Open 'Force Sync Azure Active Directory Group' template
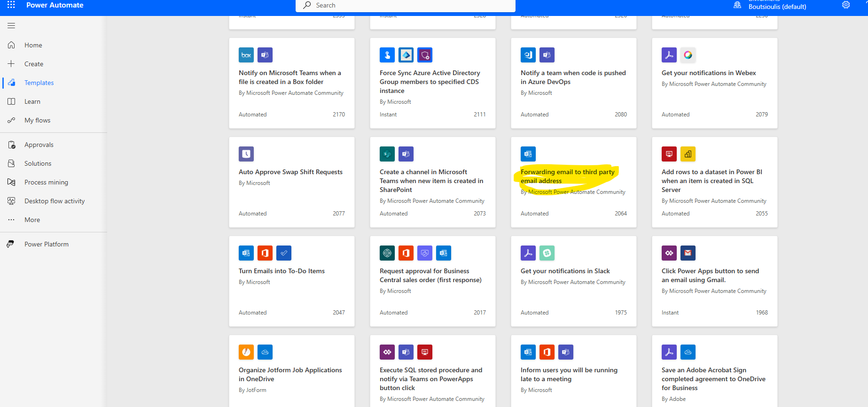Image resolution: width=868 pixels, height=407 pixels. pos(430,82)
